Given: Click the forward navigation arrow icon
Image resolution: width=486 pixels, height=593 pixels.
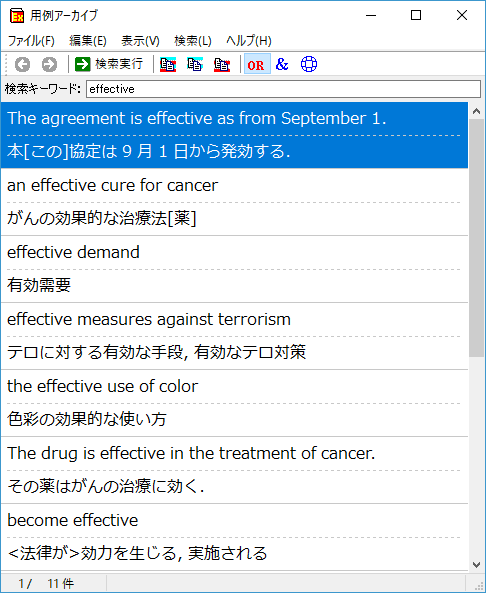Looking at the screenshot, I should 49,64.
